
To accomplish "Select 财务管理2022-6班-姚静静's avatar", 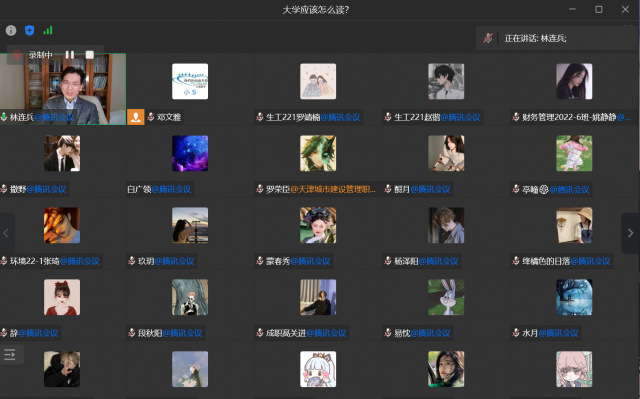I will [x=574, y=81].
